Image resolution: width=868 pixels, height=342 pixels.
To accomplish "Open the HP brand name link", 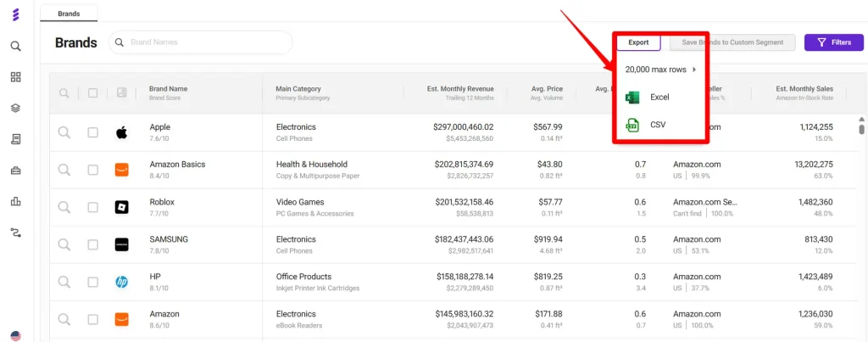I will [x=155, y=276].
